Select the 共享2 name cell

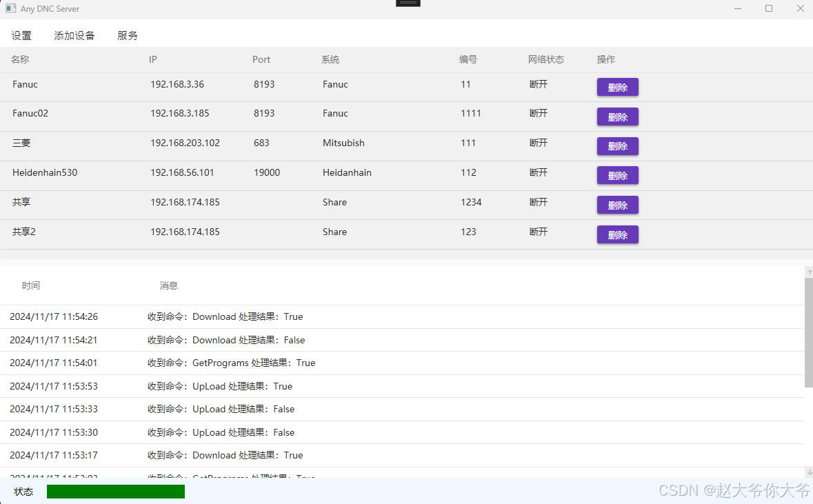(x=24, y=231)
